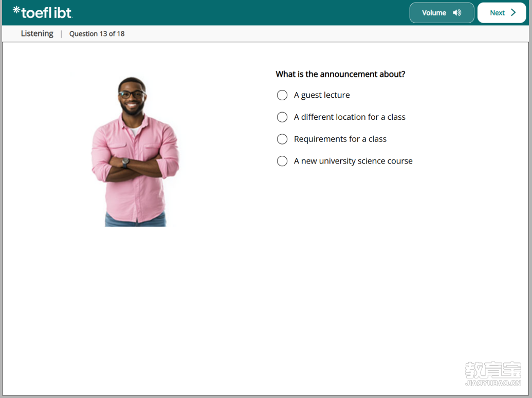Viewport: 532px width, 398px height.
Task: Click the Next arrow chevron
Action: (x=513, y=12)
